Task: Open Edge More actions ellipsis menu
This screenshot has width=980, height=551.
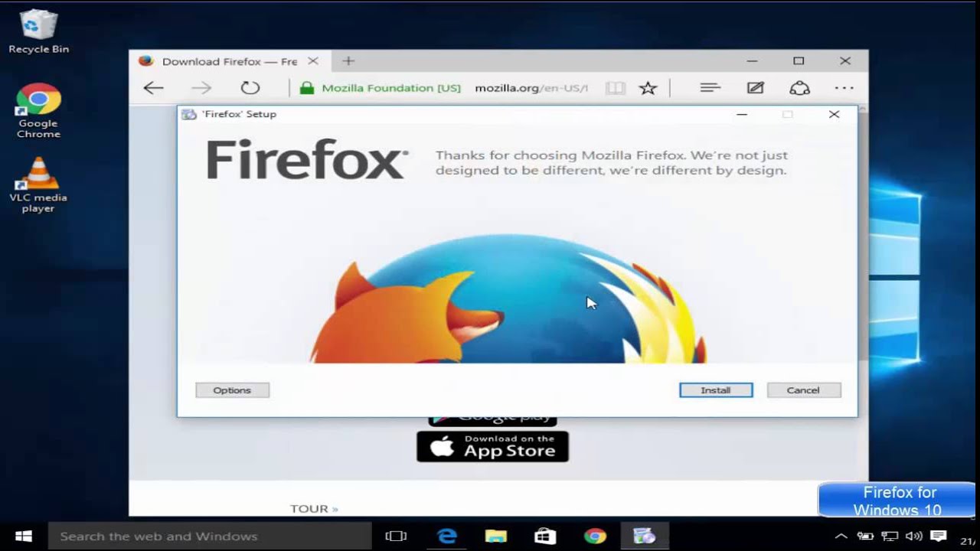Action: click(844, 88)
